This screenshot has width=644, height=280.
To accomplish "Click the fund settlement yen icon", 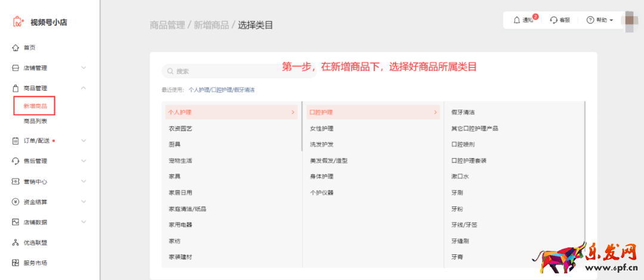I will click(16, 202).
